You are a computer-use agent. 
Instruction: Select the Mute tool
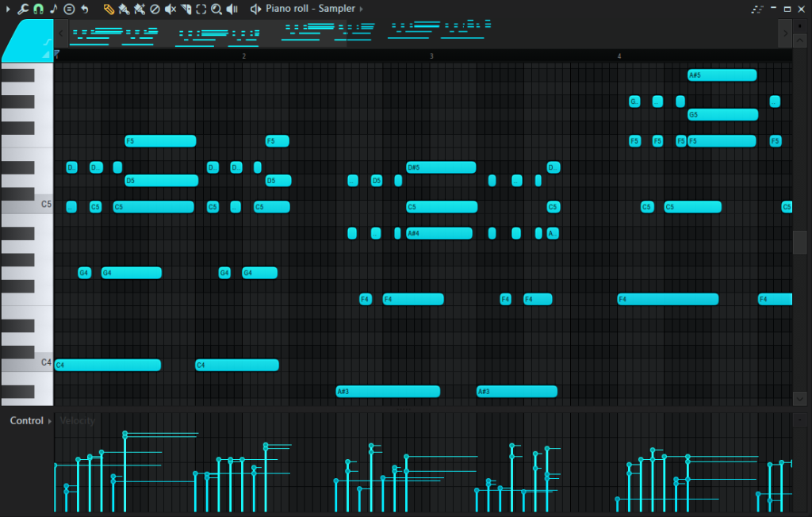pyautogui.click(x=170, y=9)
